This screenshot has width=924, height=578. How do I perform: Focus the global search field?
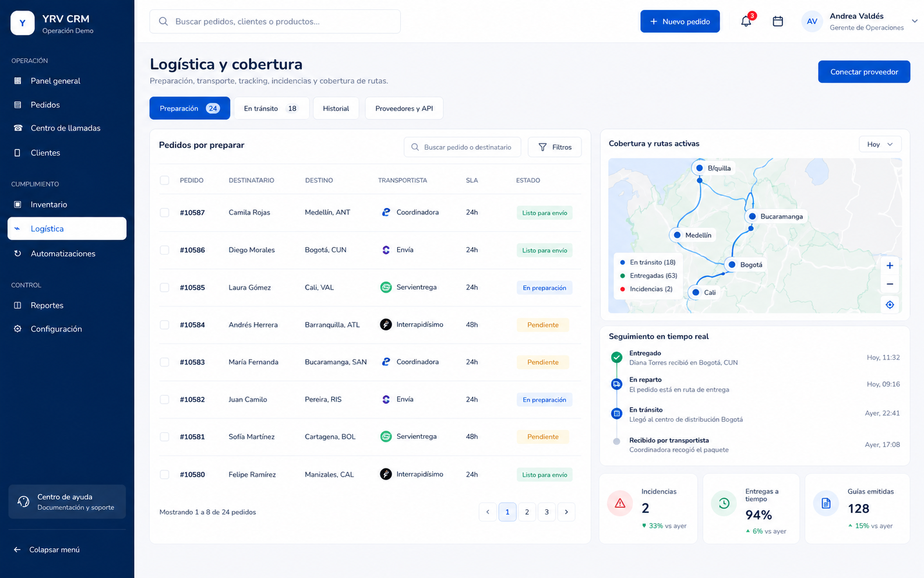tap(275, 22)
